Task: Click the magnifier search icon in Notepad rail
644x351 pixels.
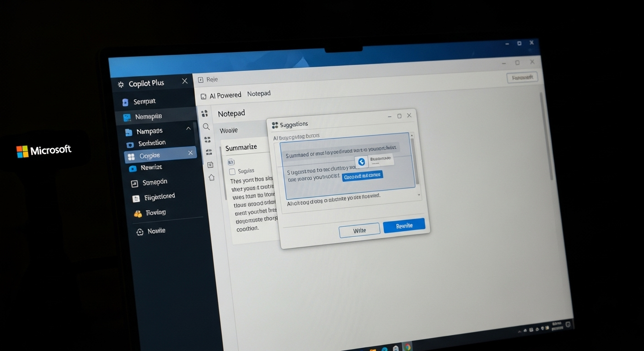Action: (x=206, y=127)
